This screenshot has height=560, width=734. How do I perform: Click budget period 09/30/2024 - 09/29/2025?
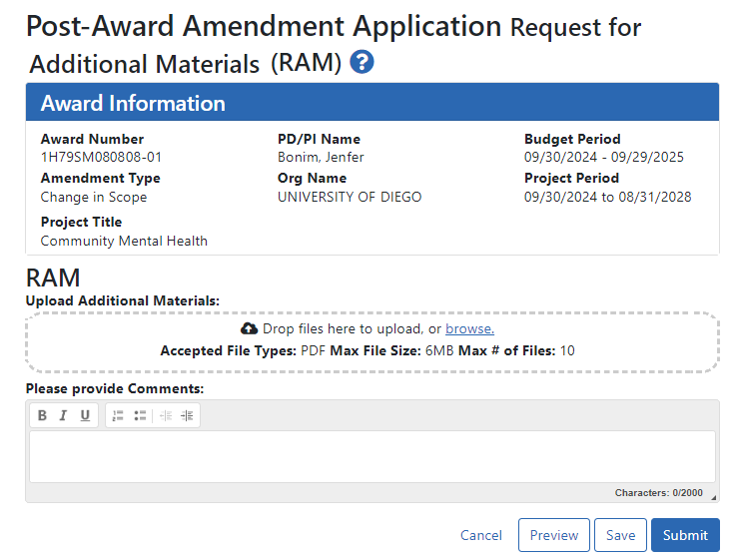[x=604, y=157]
